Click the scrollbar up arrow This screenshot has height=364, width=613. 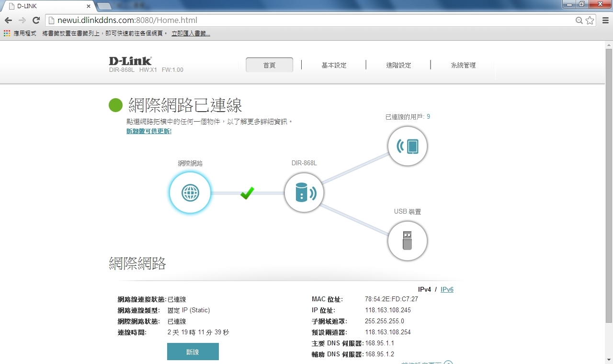click(609, 45)
